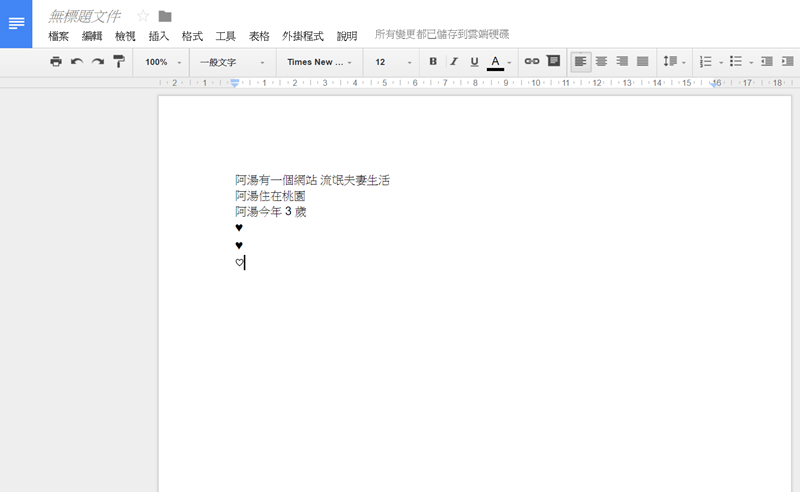Viewport: 800px width, 492px height.
Task: Insert a comment
Action: click(553, 61)
